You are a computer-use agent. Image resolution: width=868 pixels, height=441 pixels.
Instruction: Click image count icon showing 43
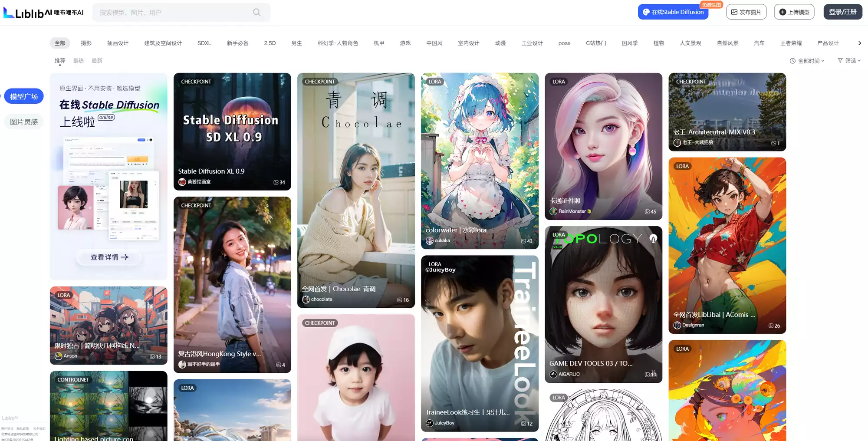[523, 241]
